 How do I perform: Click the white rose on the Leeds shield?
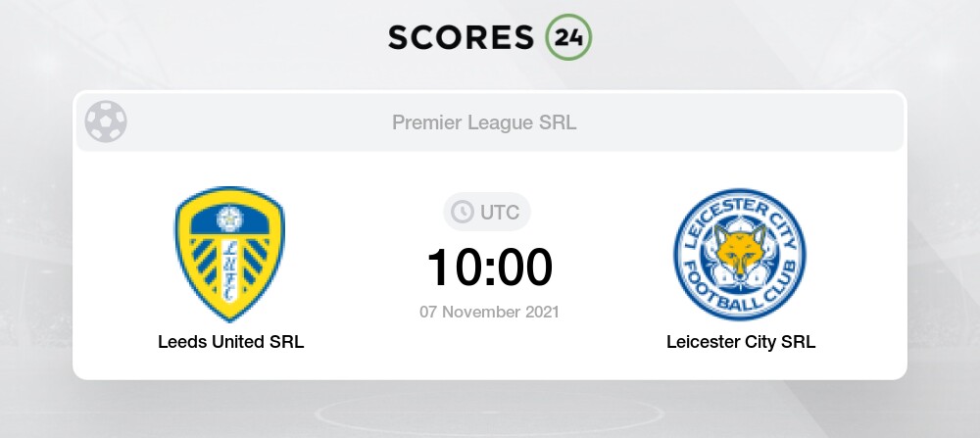click(x=229, y=219)
